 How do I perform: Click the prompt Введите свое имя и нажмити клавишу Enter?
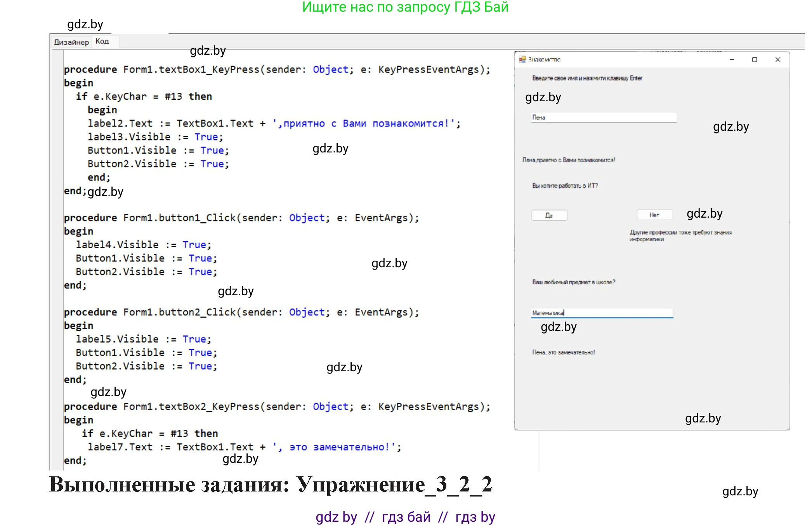coord(587,78)
